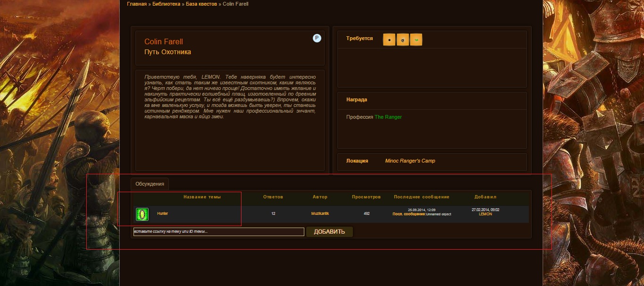
Task: Click the Просмотров column header
Action: click(x=366, y=197)
